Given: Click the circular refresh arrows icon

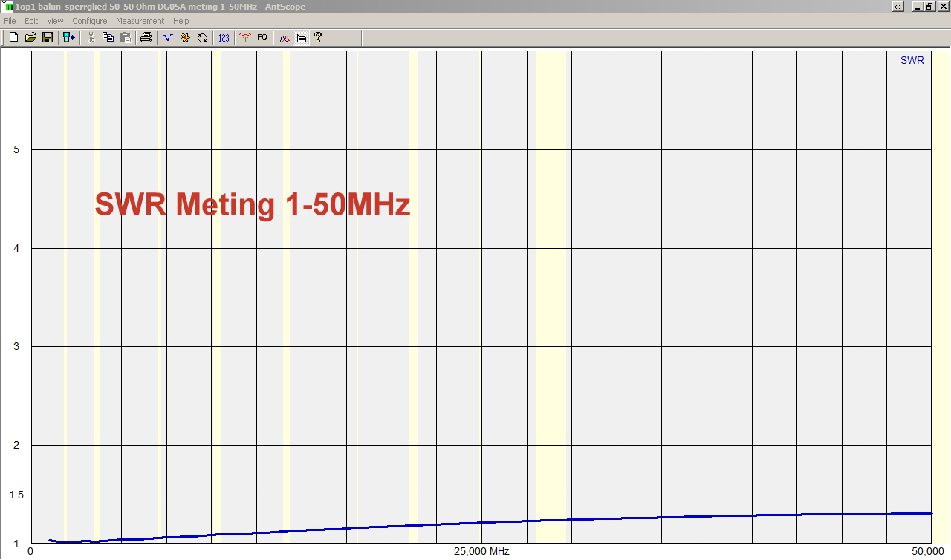Looking at the screenshot, I should pos(202,37).
